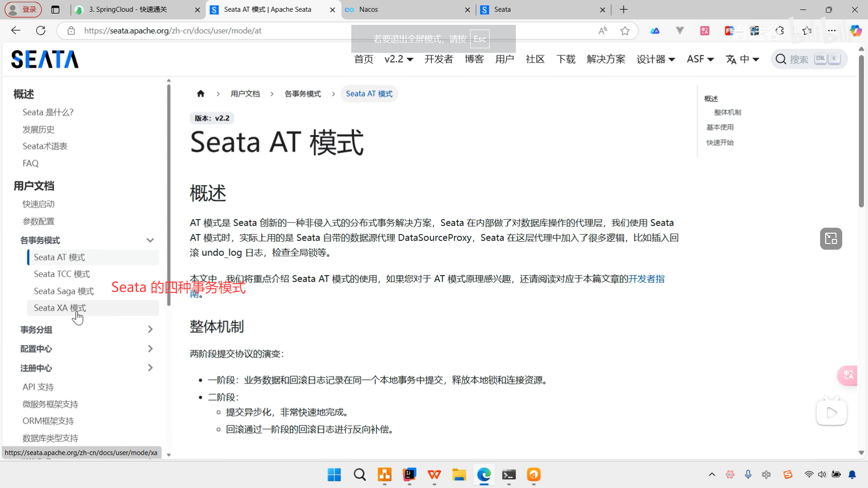The height and width of the screenshot is (488, 868).
Task: Click the picture-in-picture floating icon
Action: tap(831, 239)
